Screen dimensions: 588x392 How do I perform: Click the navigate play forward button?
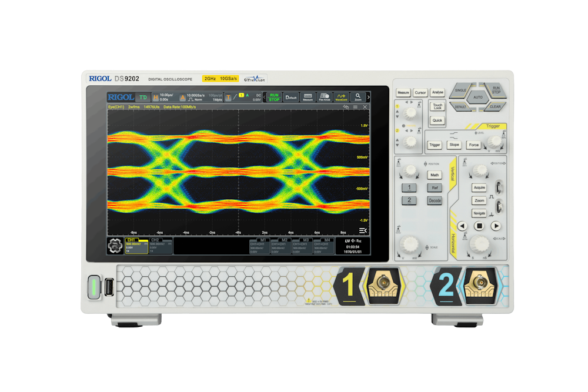[x=496, y=226]
